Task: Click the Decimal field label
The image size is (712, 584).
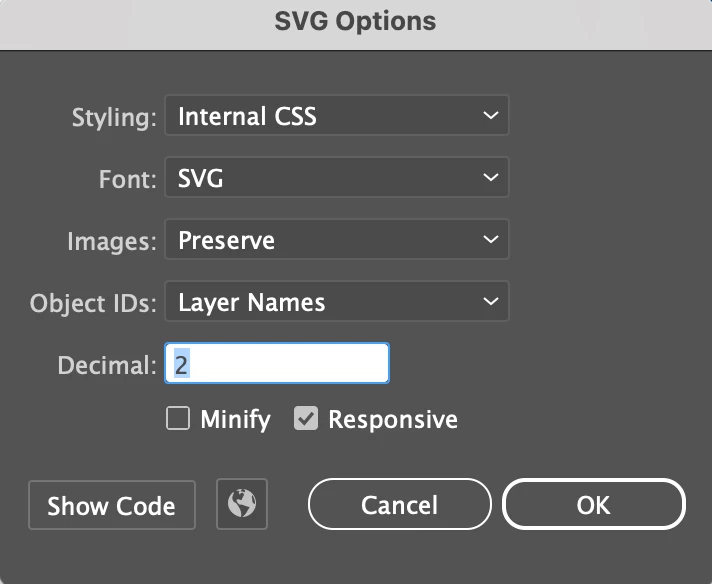Action: [x=107, y=365]
